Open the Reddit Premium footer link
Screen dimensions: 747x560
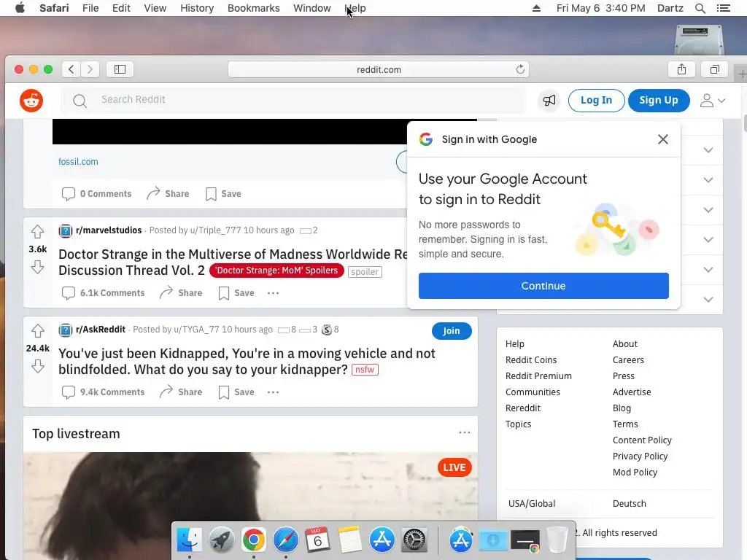coord(538,376)
